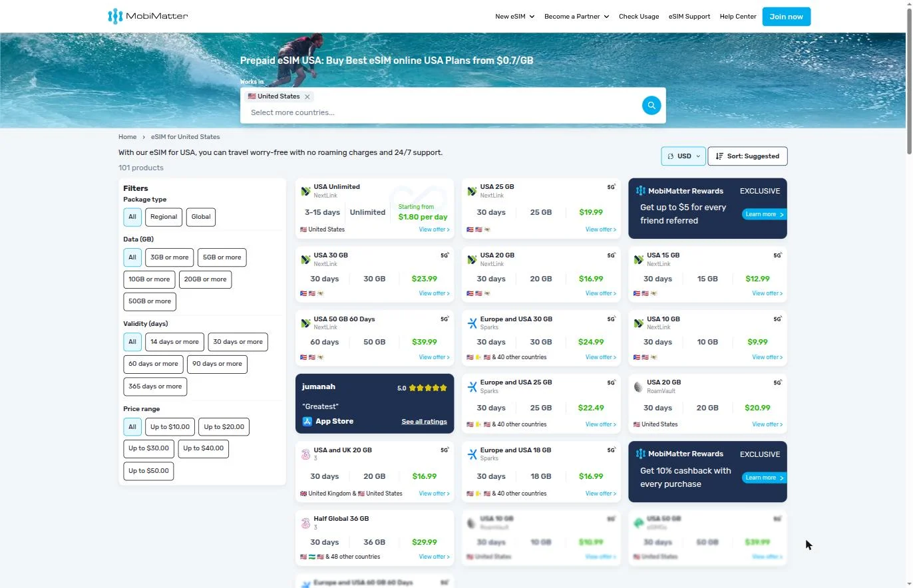
Task: Filter price range Up to $50.00
Action: tap(148, 471)
